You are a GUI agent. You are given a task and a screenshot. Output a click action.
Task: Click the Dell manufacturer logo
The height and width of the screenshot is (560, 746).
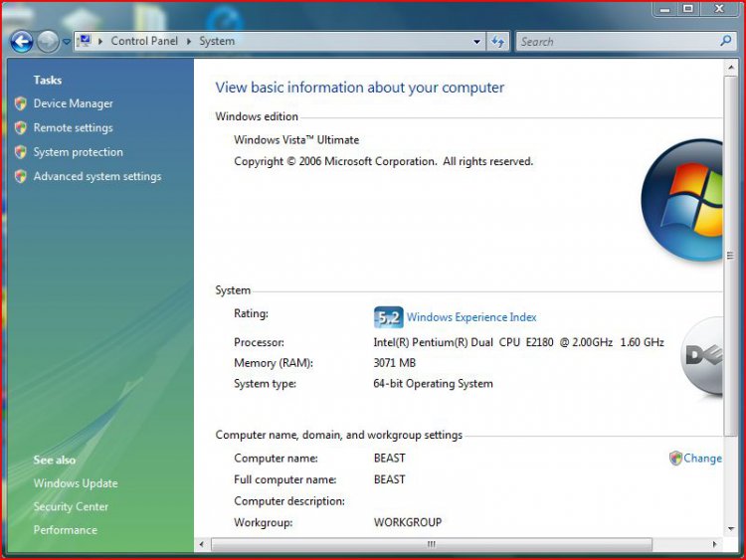(702, 356)
